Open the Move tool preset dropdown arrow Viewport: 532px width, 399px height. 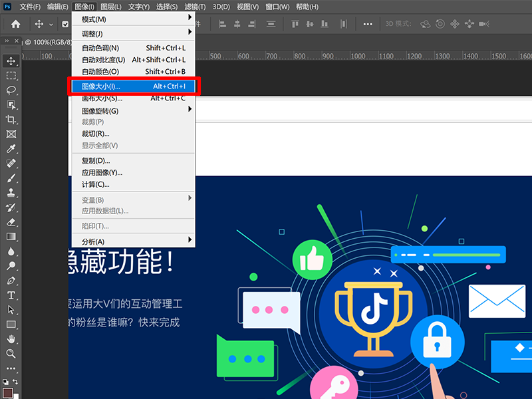(x=51, y=25)
